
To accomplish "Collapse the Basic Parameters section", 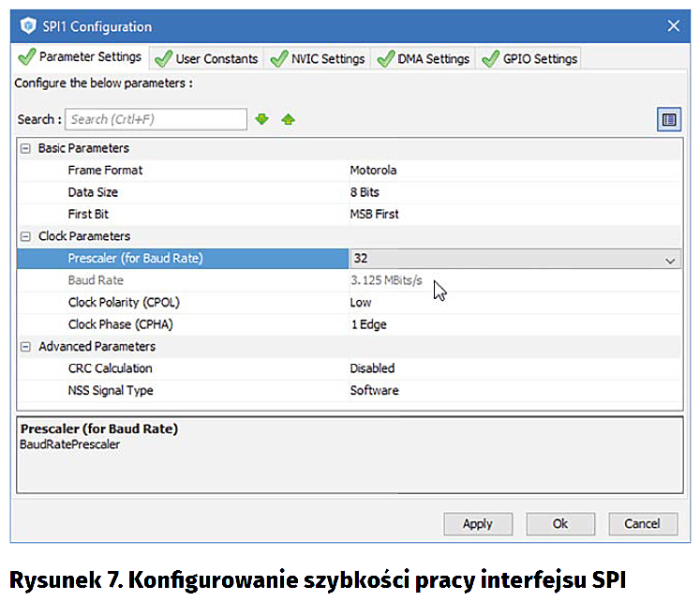I will click(25, 148).
